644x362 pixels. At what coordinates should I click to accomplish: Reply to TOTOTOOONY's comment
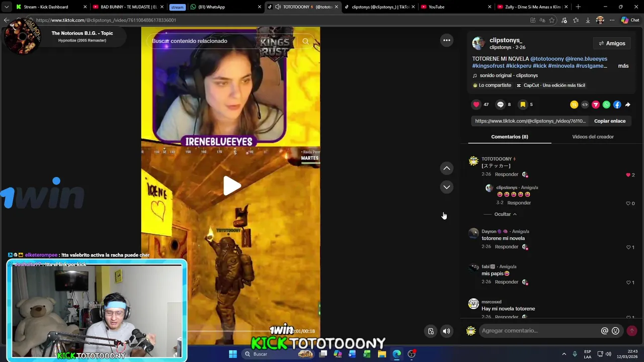point(506,174)
